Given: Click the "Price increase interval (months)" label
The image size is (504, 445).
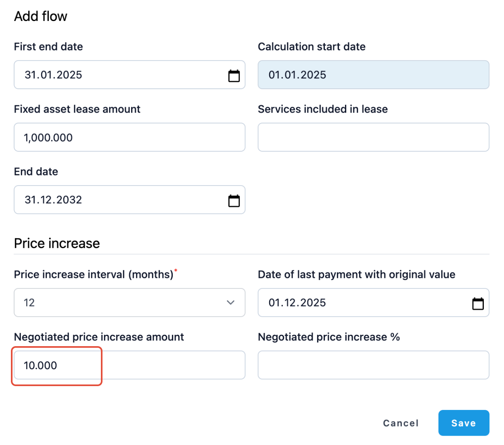Looking at the screenshot, I should (x=94, y=275).
